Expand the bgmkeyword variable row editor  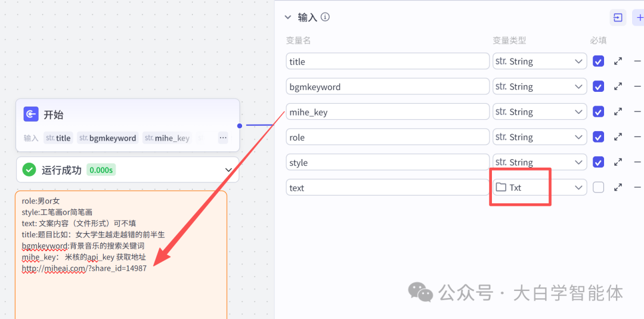click(x=618, y=86)
